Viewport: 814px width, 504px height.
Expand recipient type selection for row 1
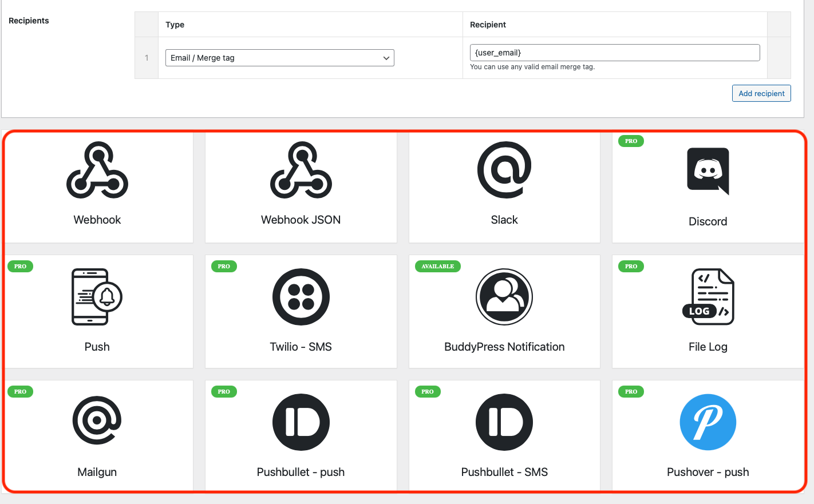(386, 58)
